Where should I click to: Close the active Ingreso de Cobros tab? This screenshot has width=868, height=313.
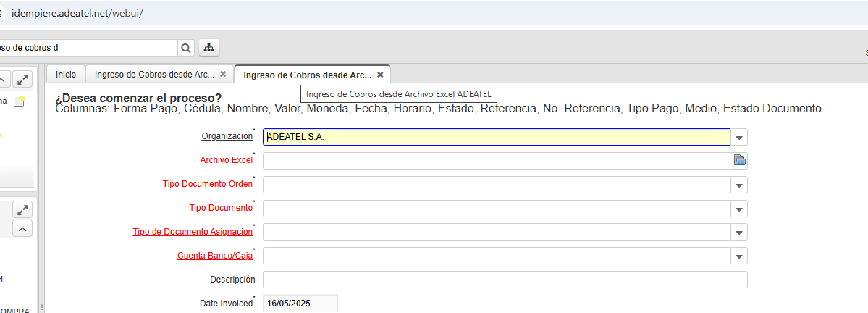coord(380,75)
